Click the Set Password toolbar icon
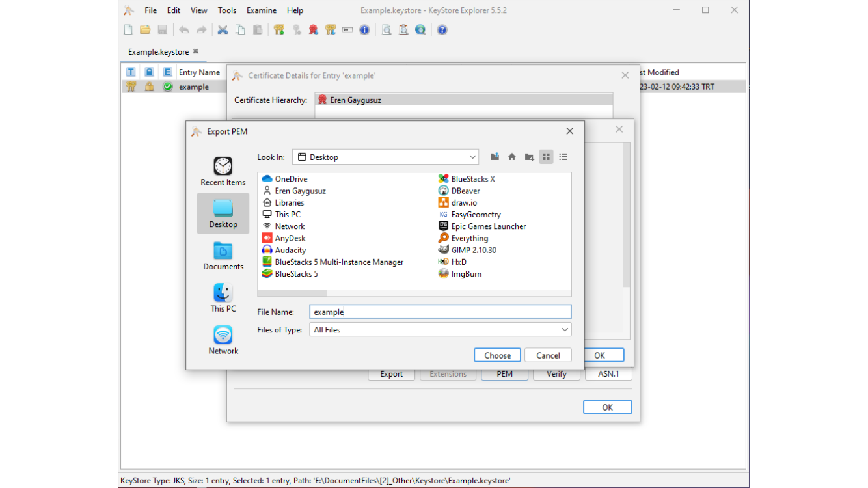The height and width of the screenshot is (488, 868). [347, 30]
